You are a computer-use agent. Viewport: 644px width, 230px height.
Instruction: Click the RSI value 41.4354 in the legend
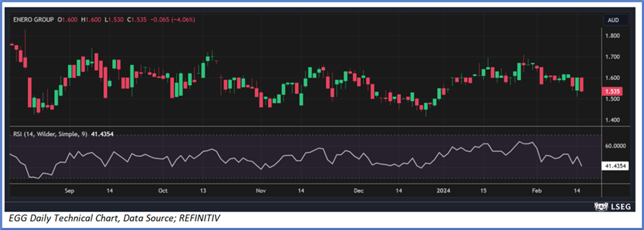102,134
